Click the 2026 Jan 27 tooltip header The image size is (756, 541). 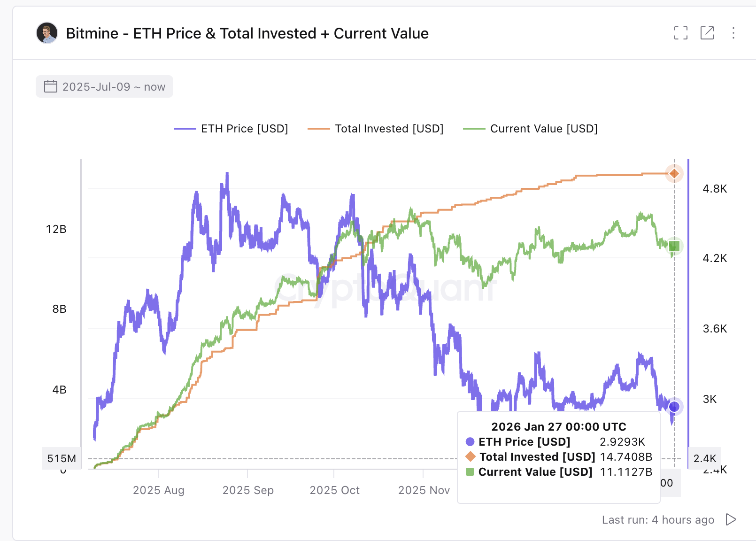559,426
